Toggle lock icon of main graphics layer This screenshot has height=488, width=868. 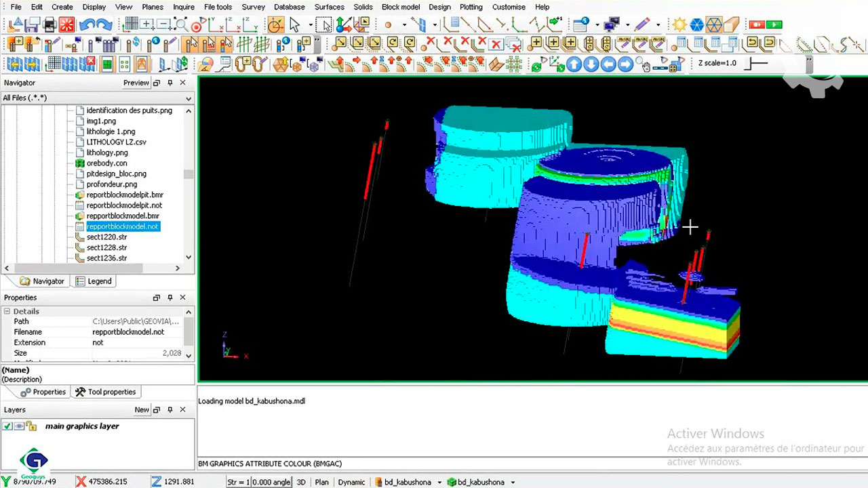pyautogui.click(x=31, y=426)
